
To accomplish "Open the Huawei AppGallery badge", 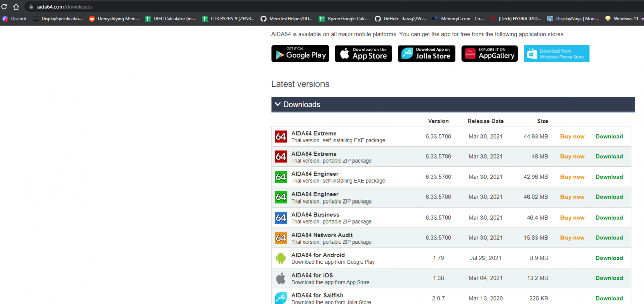I will tap(489, 53).
